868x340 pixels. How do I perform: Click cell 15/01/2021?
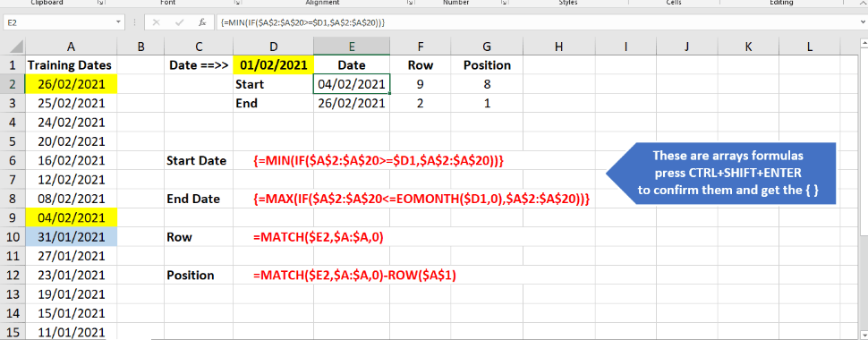click(72, 313)
